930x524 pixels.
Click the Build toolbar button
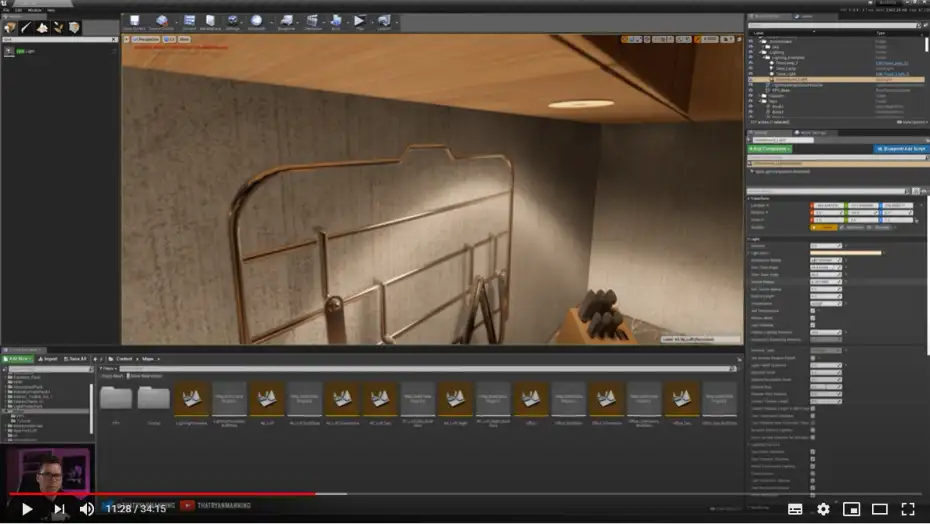coord(336,23)
